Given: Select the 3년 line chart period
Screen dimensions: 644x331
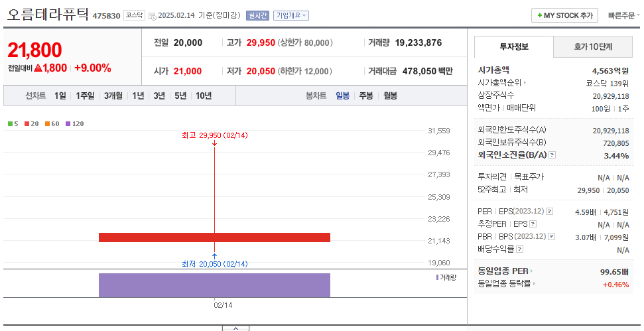Looking at the screenshot, I should click(159, 96).
